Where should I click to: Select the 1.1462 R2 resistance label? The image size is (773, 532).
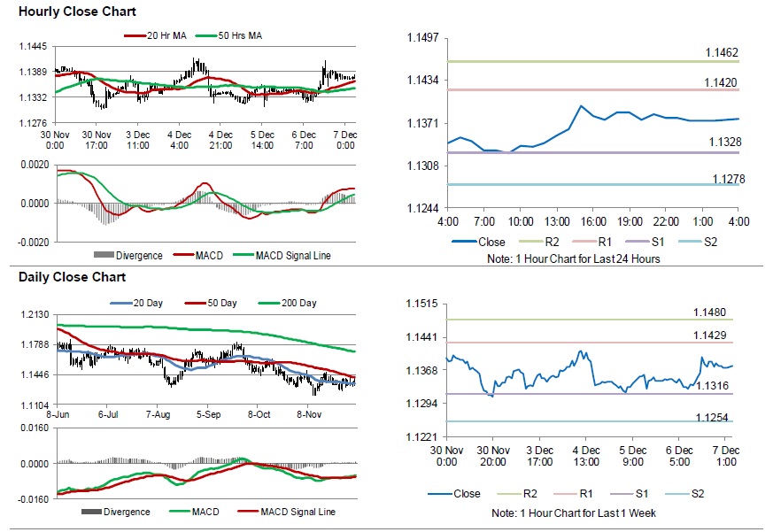coord(722,53)
